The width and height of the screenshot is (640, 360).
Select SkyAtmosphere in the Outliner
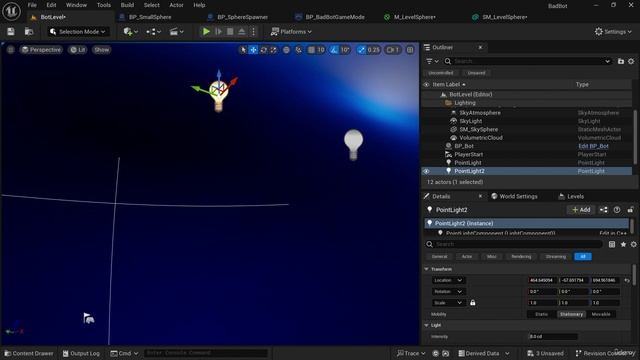[480, 113]
